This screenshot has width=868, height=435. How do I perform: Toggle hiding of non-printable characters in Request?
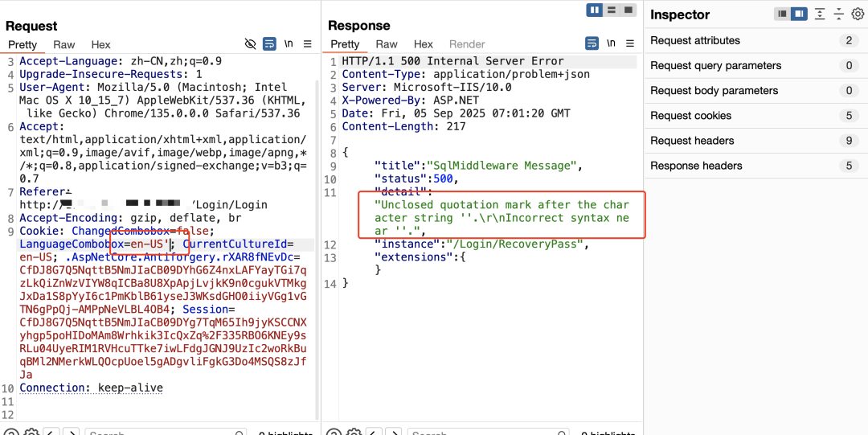(x=250, y=43)
